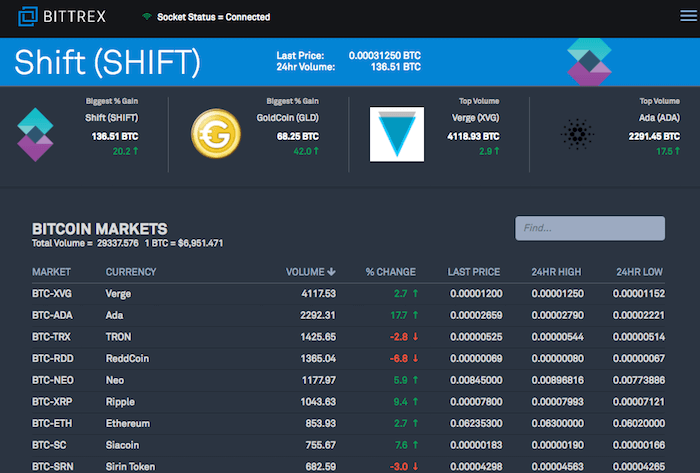Image resolution: width=700 pixels, height=473 pixels.
Task: Focus the Find search field
Action: click(590, 228)
